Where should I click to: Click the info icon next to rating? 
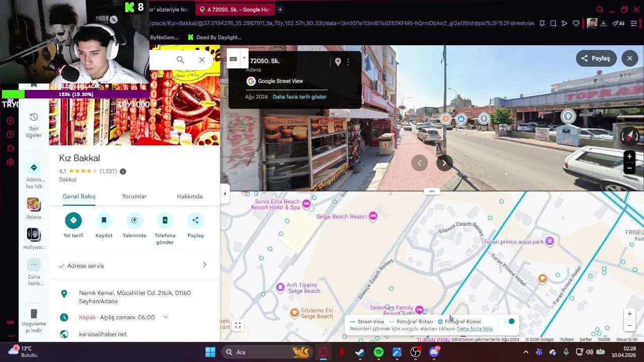(123, 171)
